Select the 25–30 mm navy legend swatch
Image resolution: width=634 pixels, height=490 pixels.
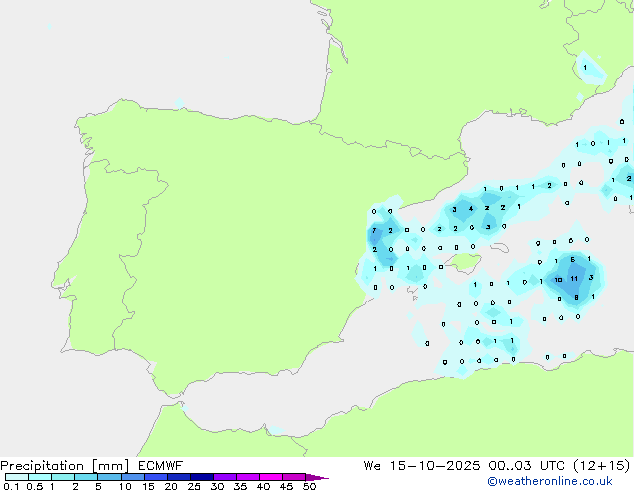(202, 477)
